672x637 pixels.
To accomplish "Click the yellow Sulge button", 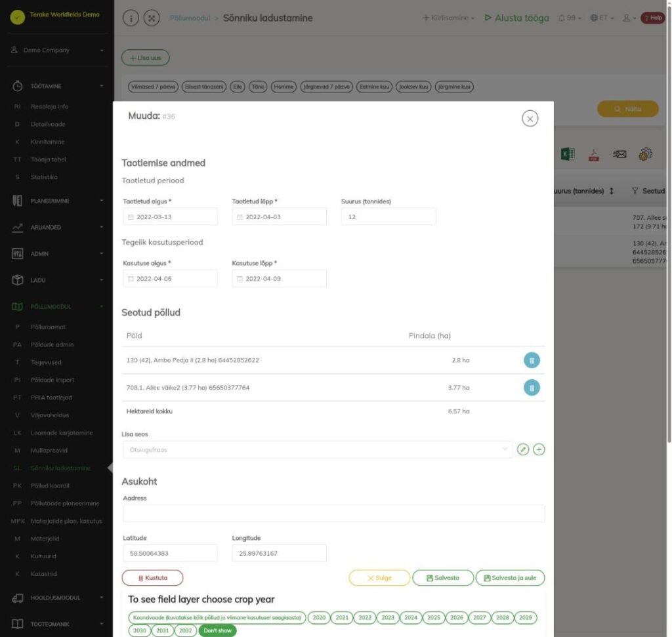I will pyautogui.click(x=379, y=578).
